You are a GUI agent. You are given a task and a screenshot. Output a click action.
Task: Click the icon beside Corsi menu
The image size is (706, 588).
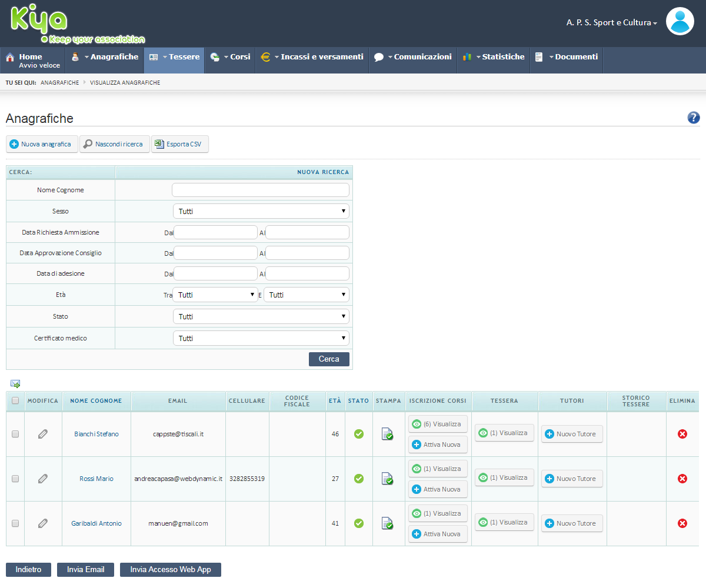[x=215, y=58]
